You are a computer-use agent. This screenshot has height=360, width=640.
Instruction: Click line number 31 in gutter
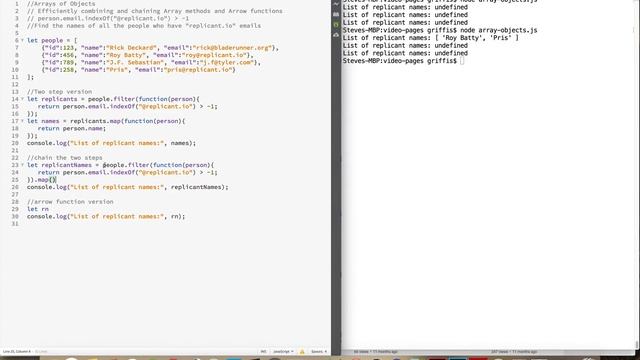(x=15, y=224)
